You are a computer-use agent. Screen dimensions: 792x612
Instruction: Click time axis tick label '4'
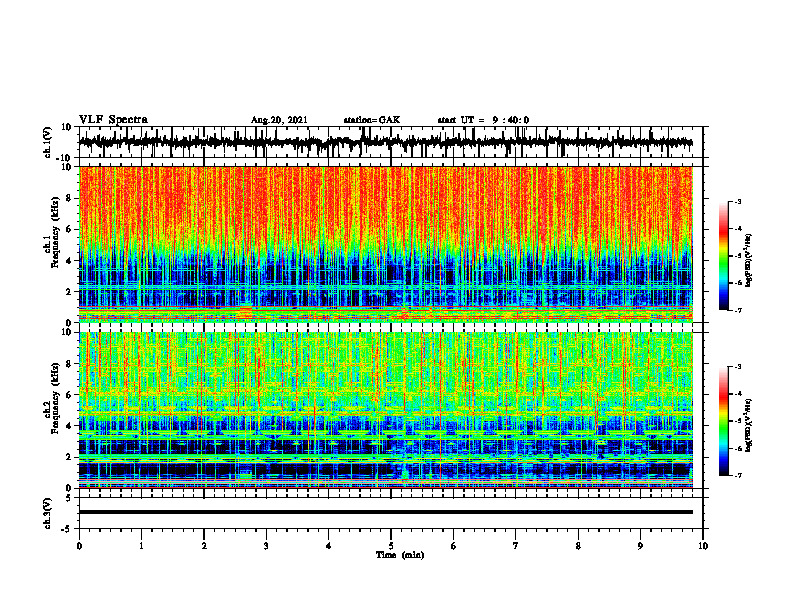(329, 546)
